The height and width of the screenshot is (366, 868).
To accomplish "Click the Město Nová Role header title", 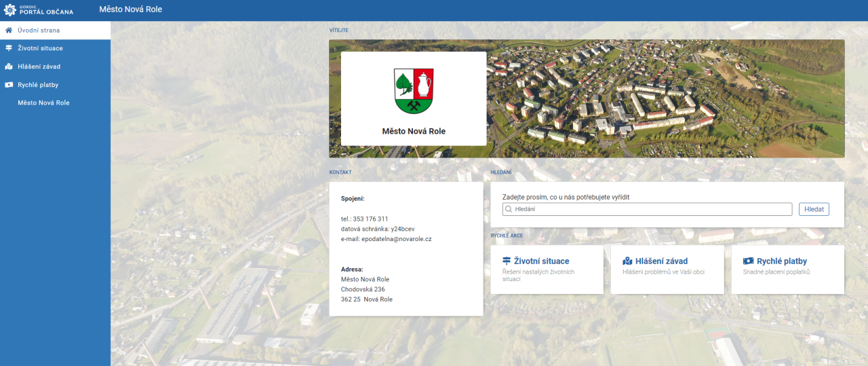I will 130,10.
